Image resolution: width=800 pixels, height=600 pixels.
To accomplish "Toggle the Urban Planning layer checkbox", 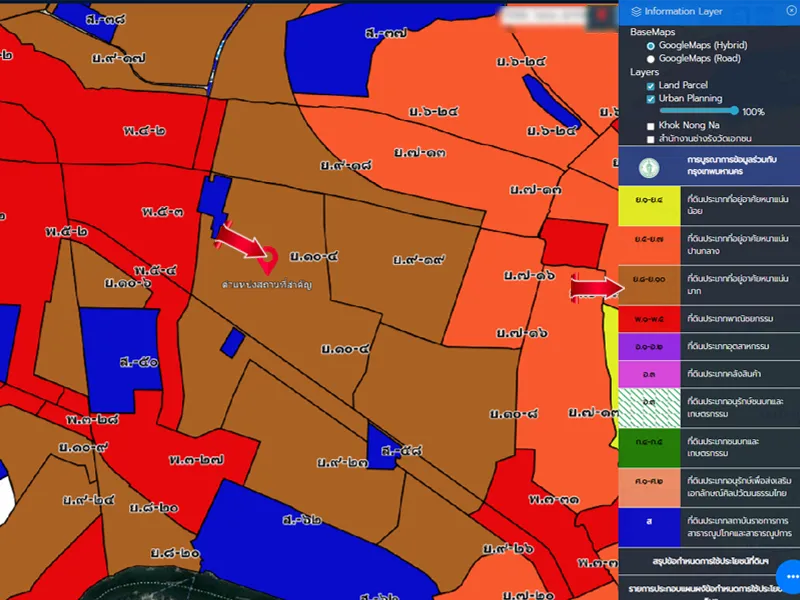I will pos(651,99).
